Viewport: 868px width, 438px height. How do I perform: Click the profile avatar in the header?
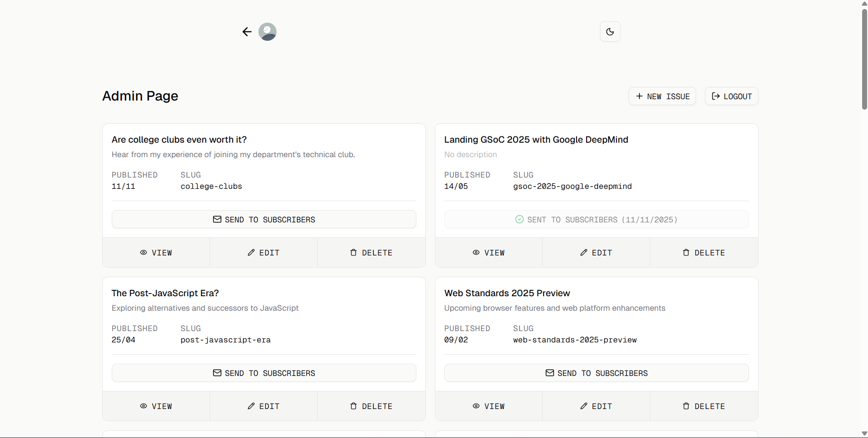[x=267, y=32]
